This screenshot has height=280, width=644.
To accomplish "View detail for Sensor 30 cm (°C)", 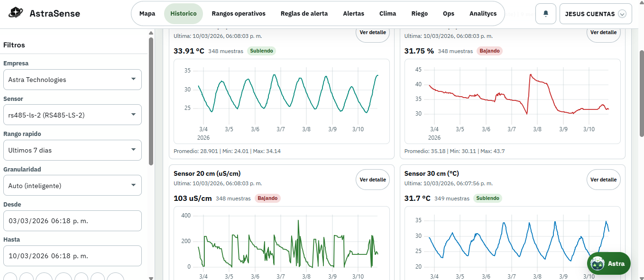I will 603,180.
